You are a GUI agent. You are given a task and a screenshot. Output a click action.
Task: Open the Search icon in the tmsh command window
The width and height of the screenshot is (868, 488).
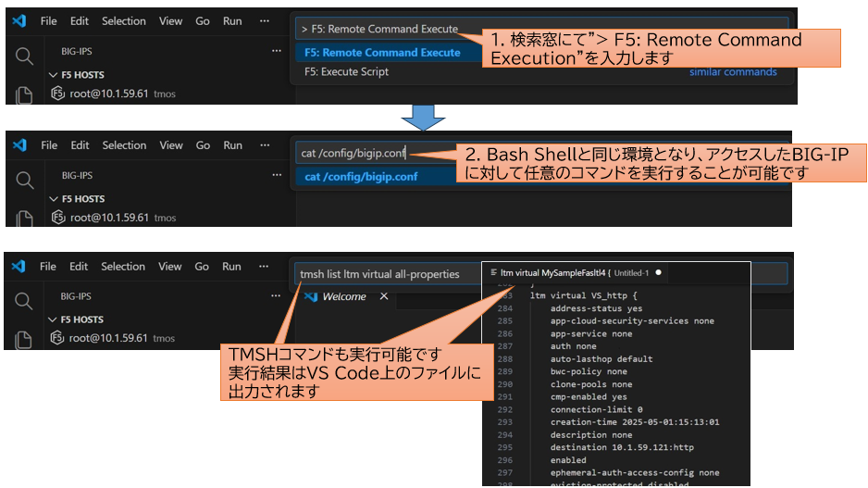[x=23, y=301]
